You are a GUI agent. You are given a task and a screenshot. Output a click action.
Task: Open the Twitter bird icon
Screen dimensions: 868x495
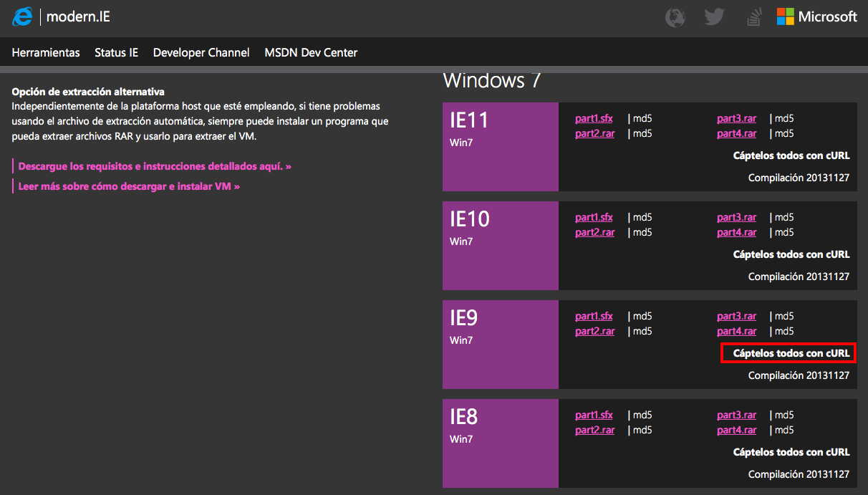coord(714,16)
